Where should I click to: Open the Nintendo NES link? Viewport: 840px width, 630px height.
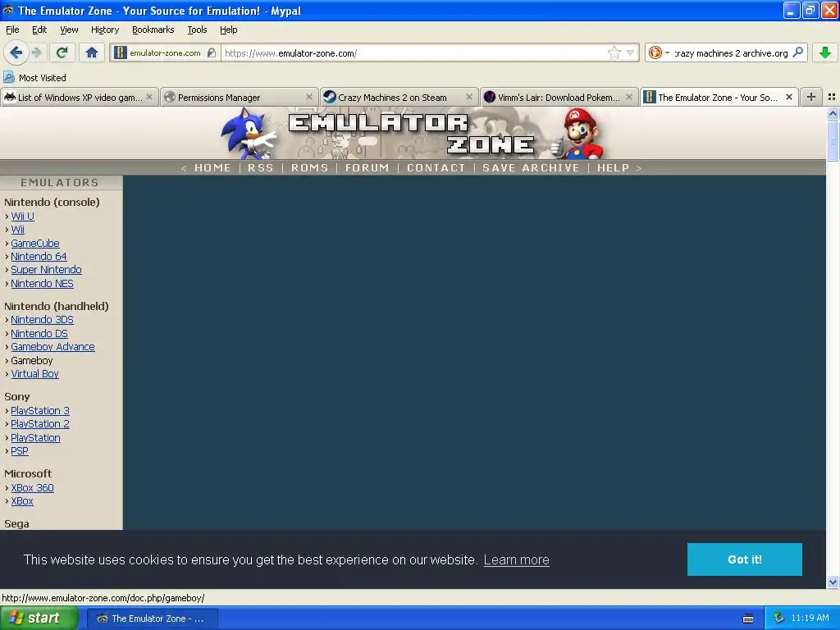pyautogui.click(x=42, y=283)
